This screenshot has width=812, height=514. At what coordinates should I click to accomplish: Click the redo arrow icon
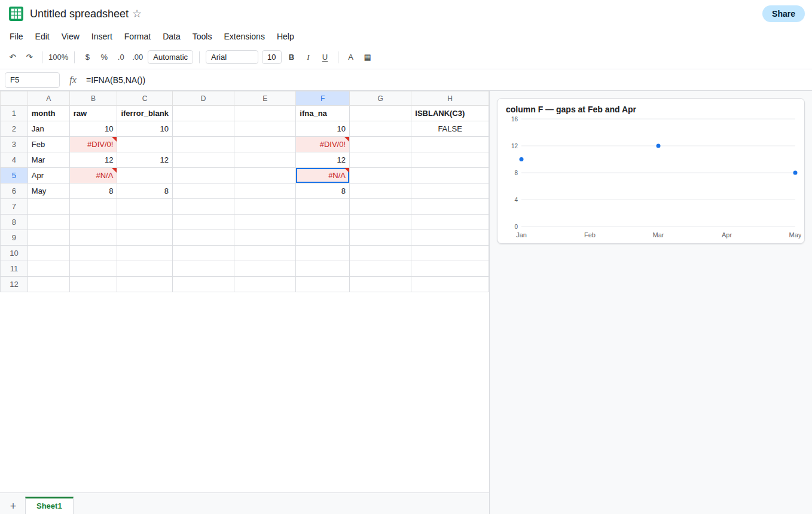(29, 57)
